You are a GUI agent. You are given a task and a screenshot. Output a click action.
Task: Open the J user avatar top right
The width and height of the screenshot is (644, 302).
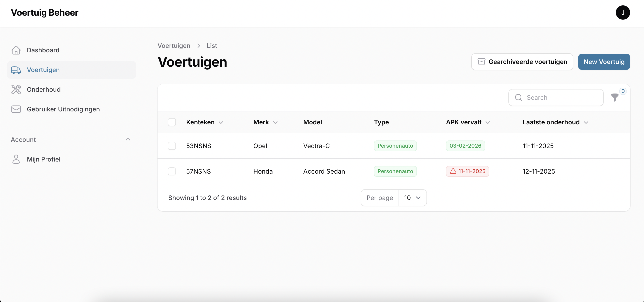click(x=623, y=13)
